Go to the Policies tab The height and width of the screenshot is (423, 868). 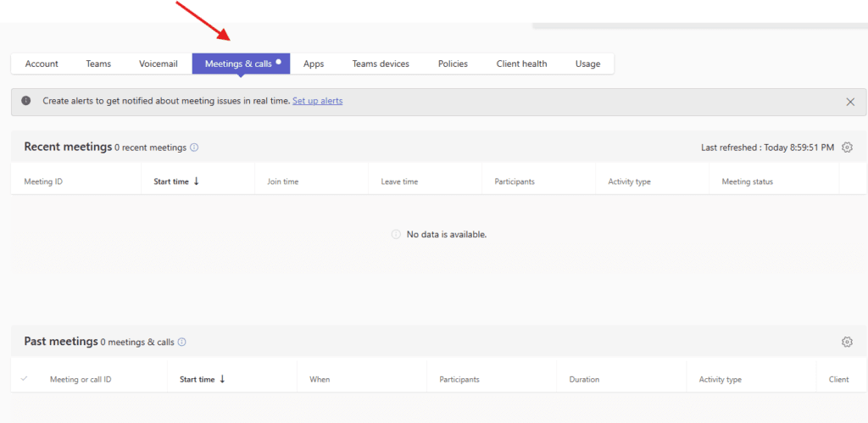pyautogui.click(x=453, y=64)
